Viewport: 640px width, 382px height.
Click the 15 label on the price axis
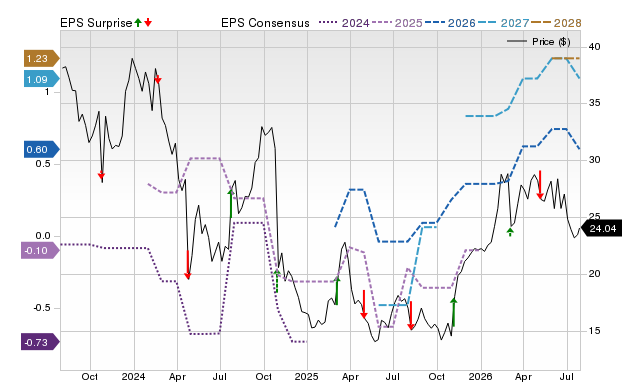coord(594,331)
